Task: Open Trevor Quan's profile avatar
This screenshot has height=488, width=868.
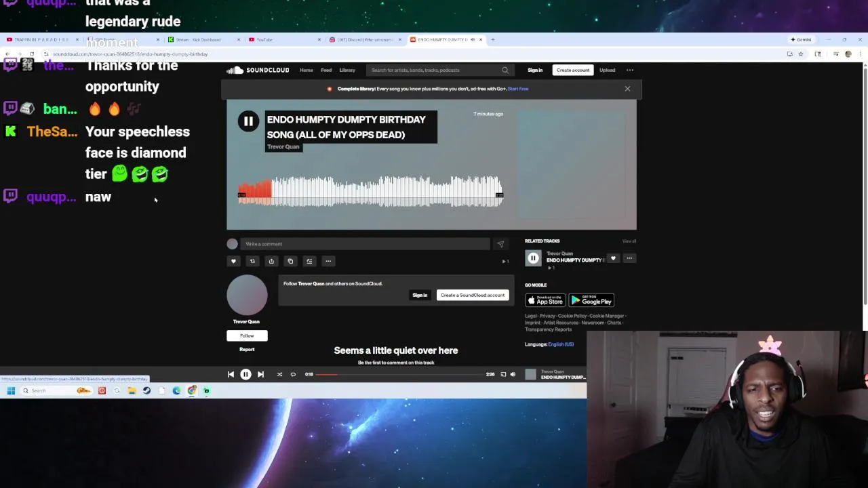Action: [x=247, y=295]
